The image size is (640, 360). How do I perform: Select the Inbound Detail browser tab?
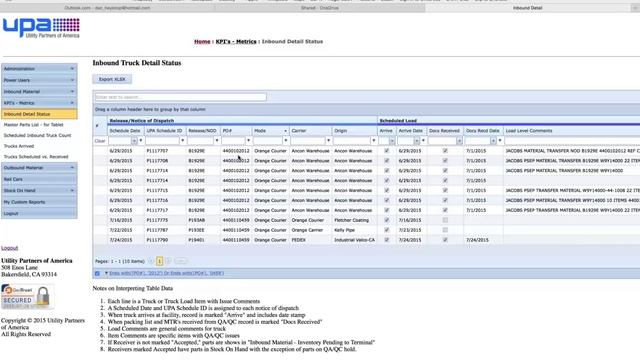pos(527,8)
